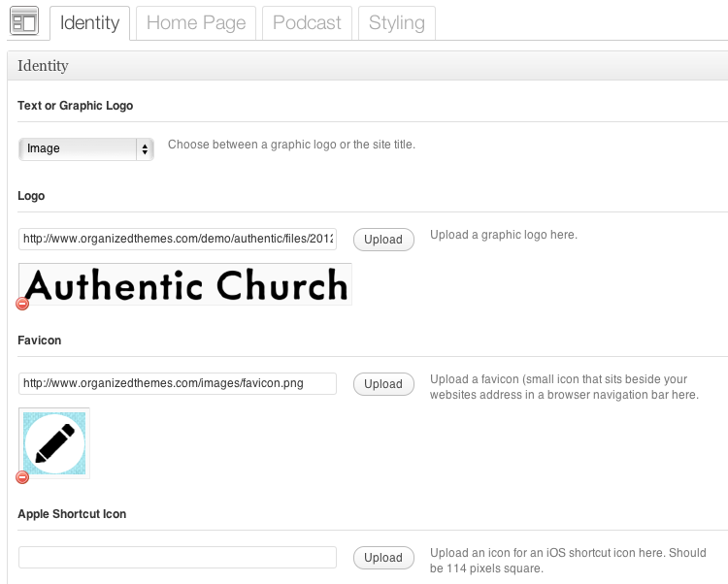
Task: Go to the Podcast tab
Action: pyautogui.click(x=307, y=23)
